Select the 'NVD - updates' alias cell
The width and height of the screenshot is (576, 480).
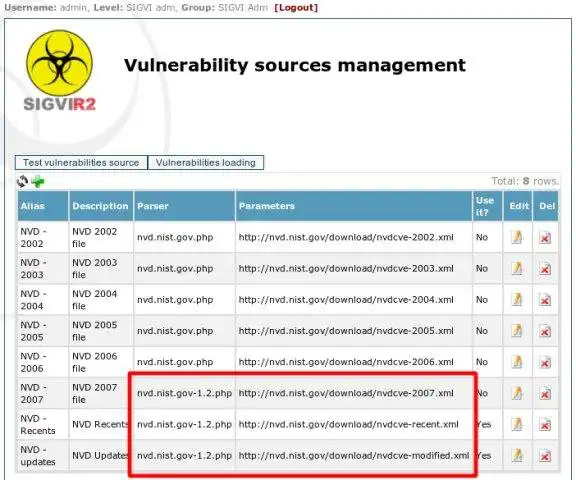43,456
